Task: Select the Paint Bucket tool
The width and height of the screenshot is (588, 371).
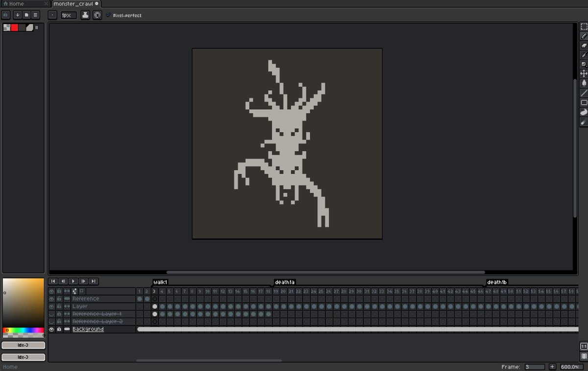Action: tap(584, 83)
